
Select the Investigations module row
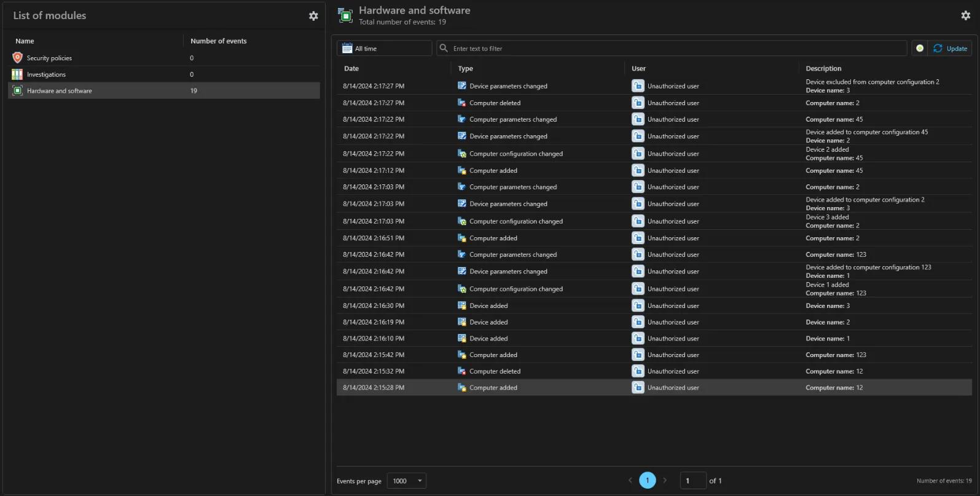click(164, 74)
